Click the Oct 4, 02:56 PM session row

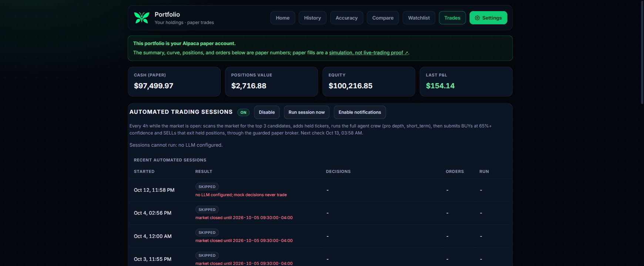tap(320, 213)
